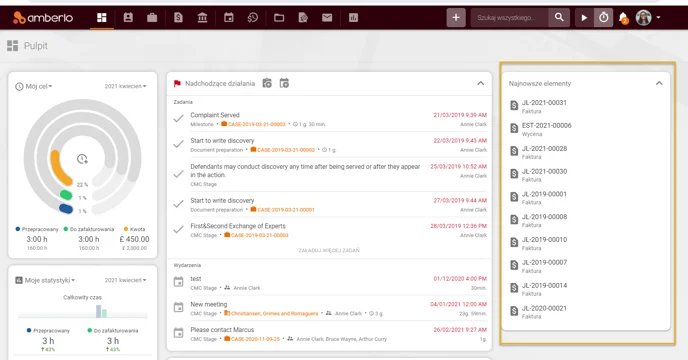This screenshot has height=360, width=688.
Task: Open the time history clock icon
Action: click(x=253, y=18)
